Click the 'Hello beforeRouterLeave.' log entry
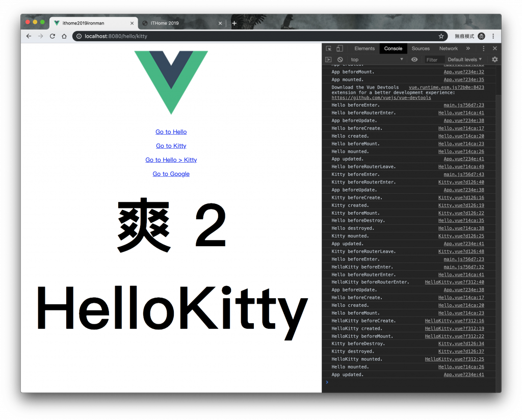 click(x=363, y=167)
